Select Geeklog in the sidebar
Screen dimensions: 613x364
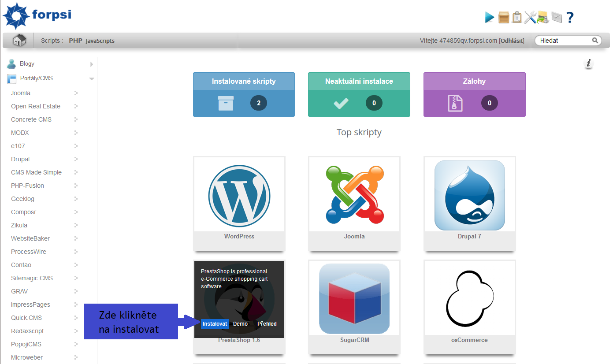[22, 199]
